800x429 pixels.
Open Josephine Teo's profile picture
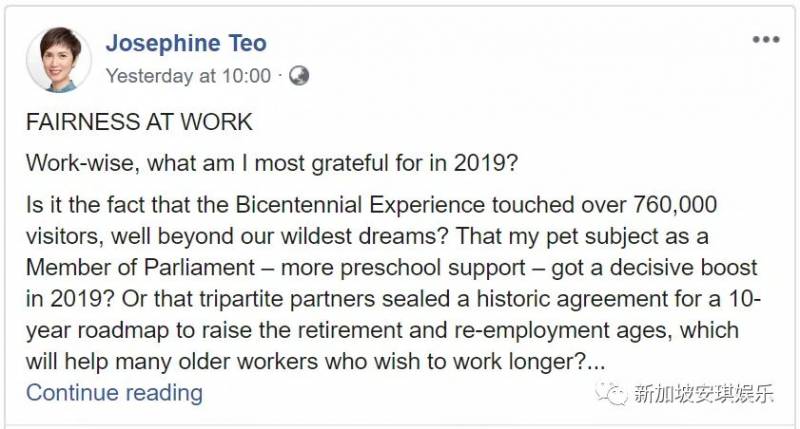coord(59,59)
